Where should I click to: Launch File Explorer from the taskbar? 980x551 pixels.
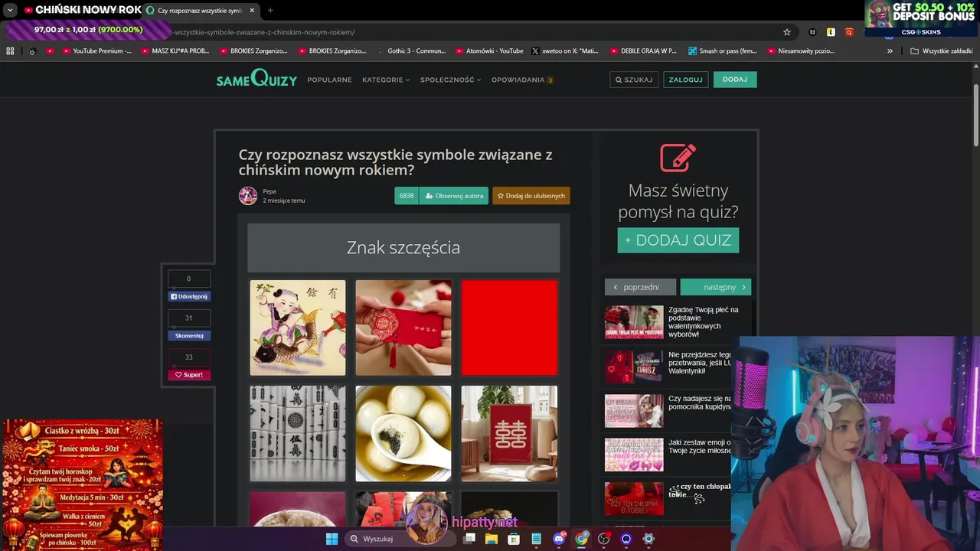(492, 539)
